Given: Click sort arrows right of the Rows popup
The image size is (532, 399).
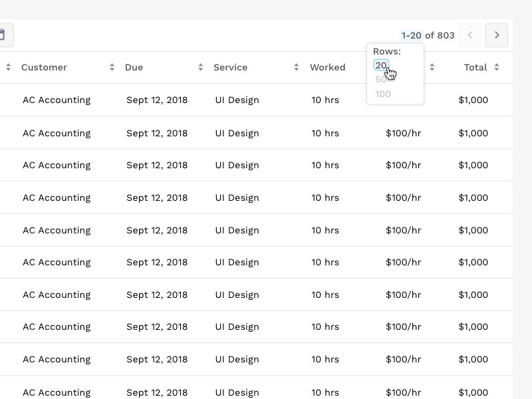Looking at the screenshot, I should [x=432, y=67].
